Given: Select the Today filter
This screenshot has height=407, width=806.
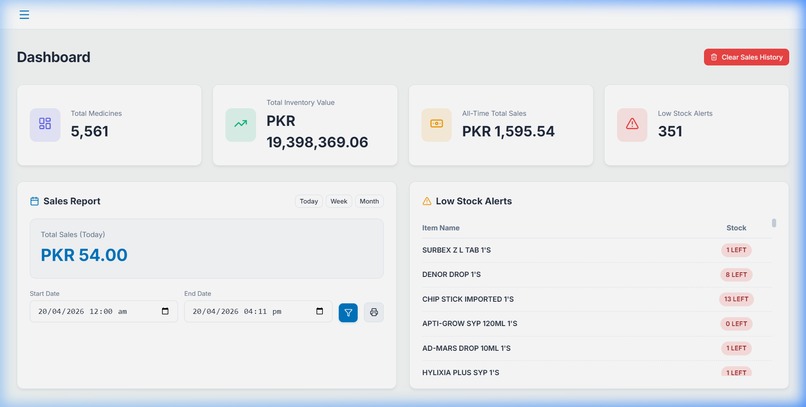Looking at the screenshot, I should [x=308, y=201].
